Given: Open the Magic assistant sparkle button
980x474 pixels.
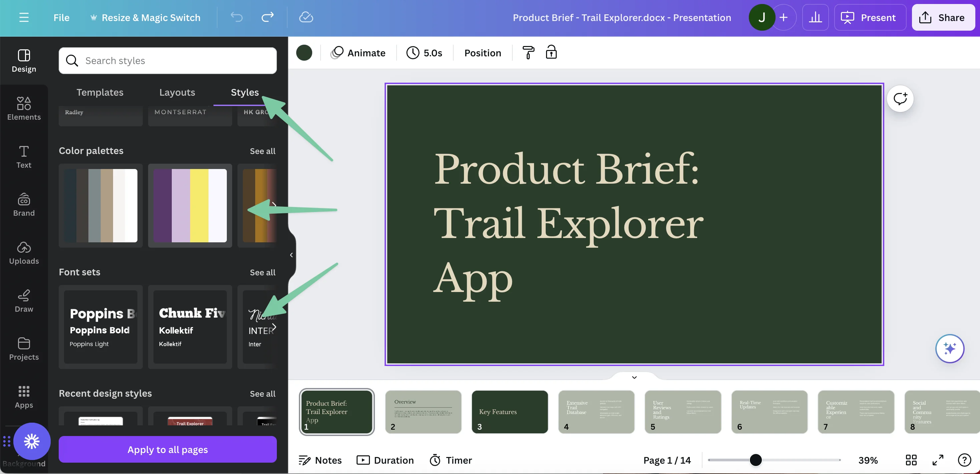Looking at the screenshot, I should pyautogui.click(x=949, y=348).
